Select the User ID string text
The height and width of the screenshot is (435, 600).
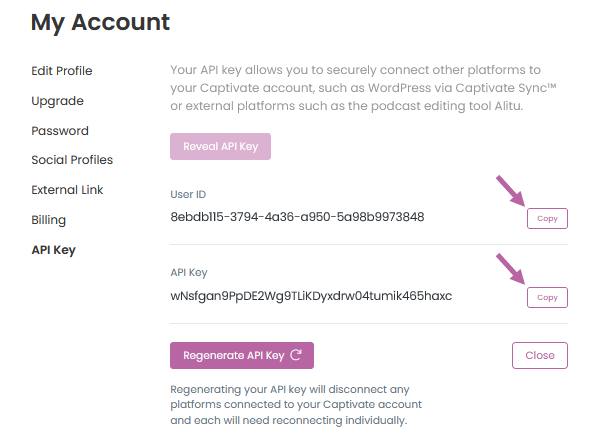tap(297, 217)
